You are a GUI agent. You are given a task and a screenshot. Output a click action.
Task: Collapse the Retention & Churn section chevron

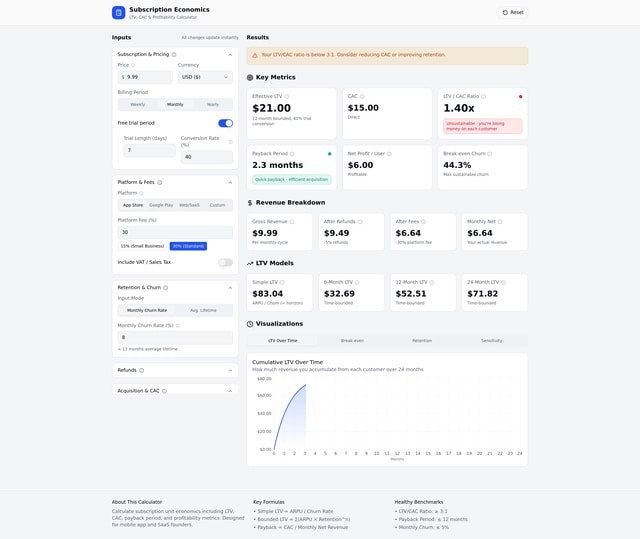coord(230,288)
